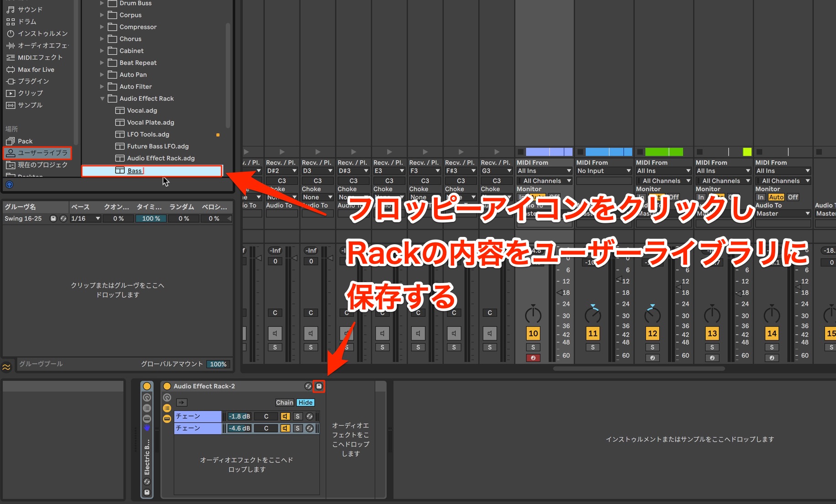Click the groove timing 100 % value
Viewport: 836px width, 504px height.
coord(151,219)
